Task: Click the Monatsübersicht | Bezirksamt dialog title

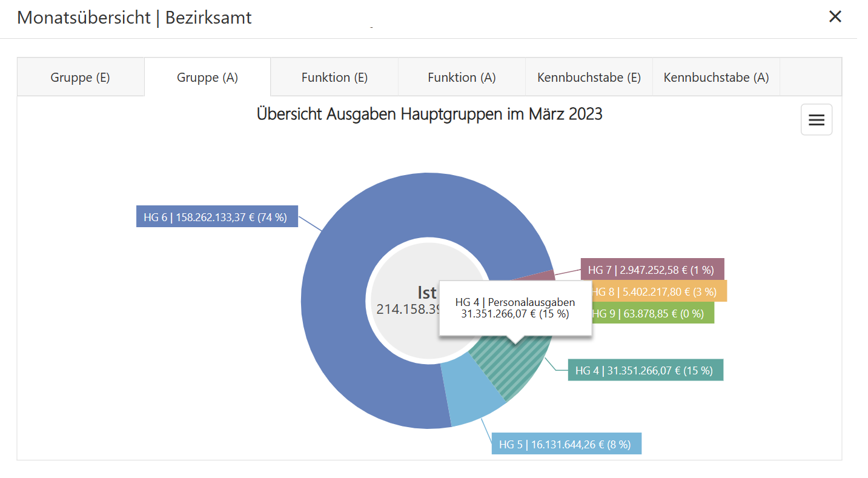Action: [134, 18]
